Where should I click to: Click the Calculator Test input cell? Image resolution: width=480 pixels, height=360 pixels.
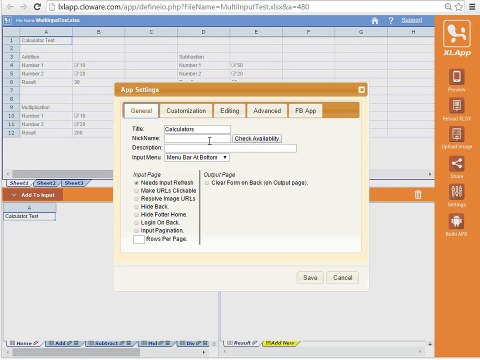click(x=29, y=216)
